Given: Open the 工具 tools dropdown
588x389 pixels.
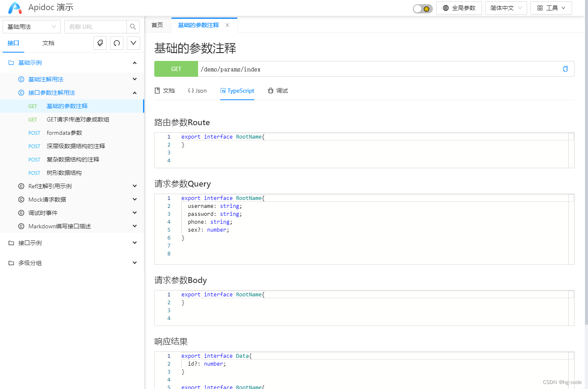Looking at the screenshot, I should (x=551, y=8).
